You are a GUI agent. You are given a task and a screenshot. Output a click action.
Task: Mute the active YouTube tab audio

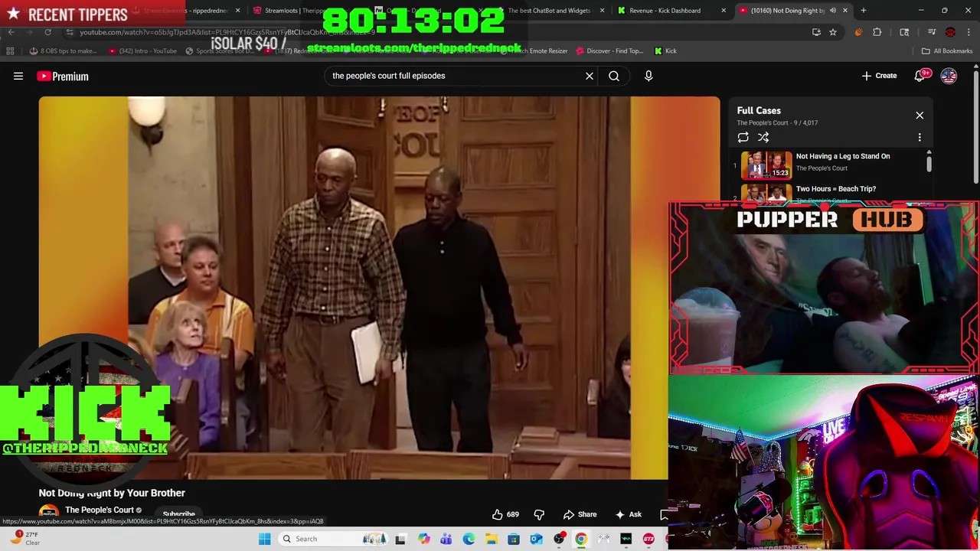click(x=832, y=11)
